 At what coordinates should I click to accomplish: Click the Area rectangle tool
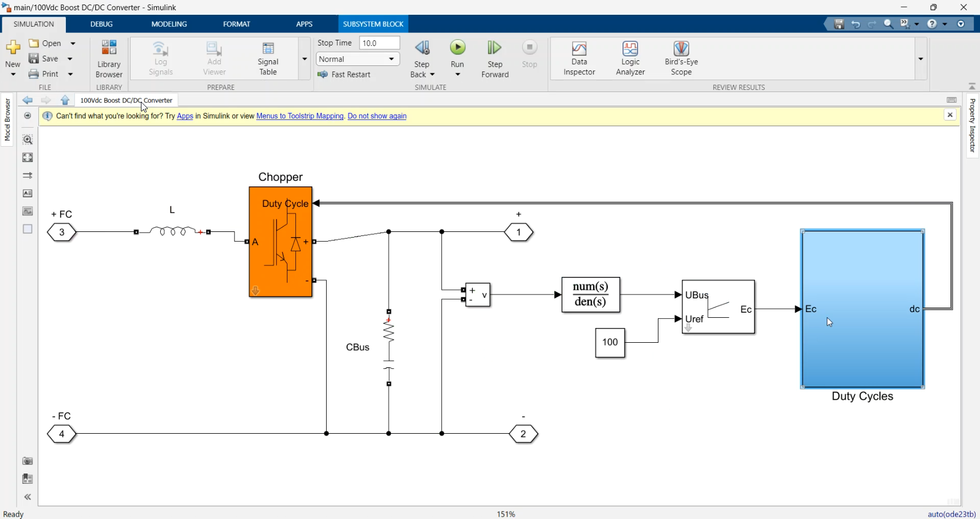coord(27,229)
